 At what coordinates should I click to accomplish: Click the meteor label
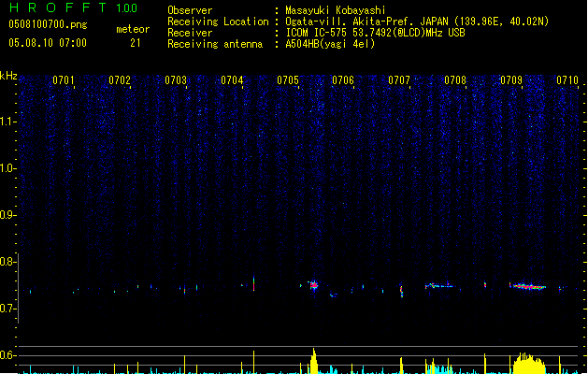tap(133, 29)
